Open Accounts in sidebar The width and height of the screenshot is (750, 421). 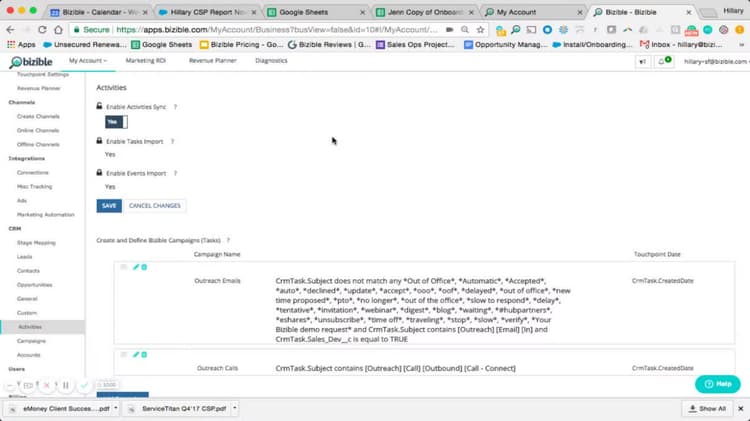click(x=29, y=355)
